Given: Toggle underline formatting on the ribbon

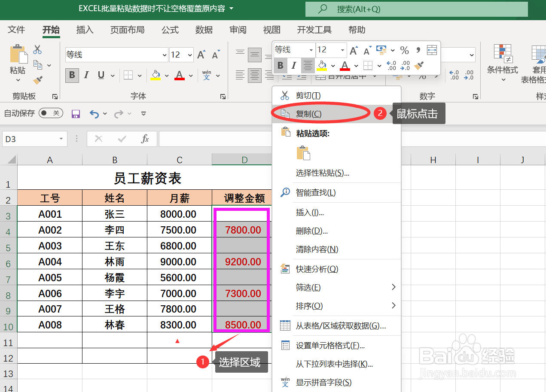Looking at the screenshot, I should [x=100, y=75].
